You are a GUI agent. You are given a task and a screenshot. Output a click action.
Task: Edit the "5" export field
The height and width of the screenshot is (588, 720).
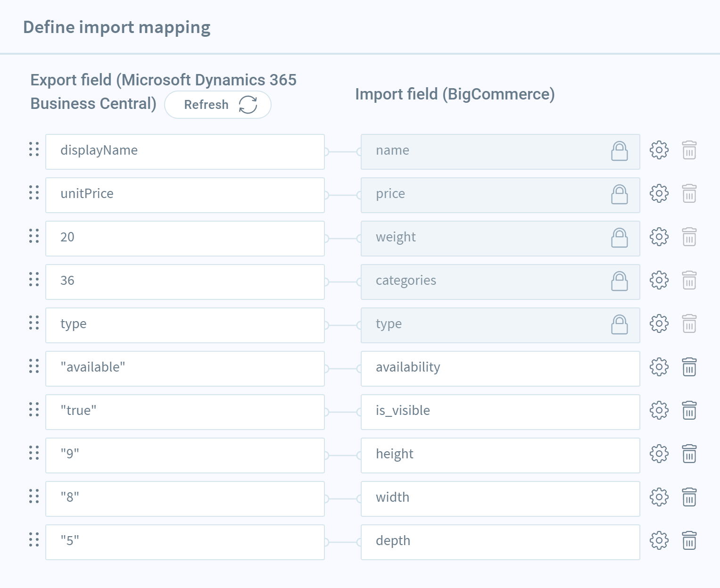coord(185,542)
